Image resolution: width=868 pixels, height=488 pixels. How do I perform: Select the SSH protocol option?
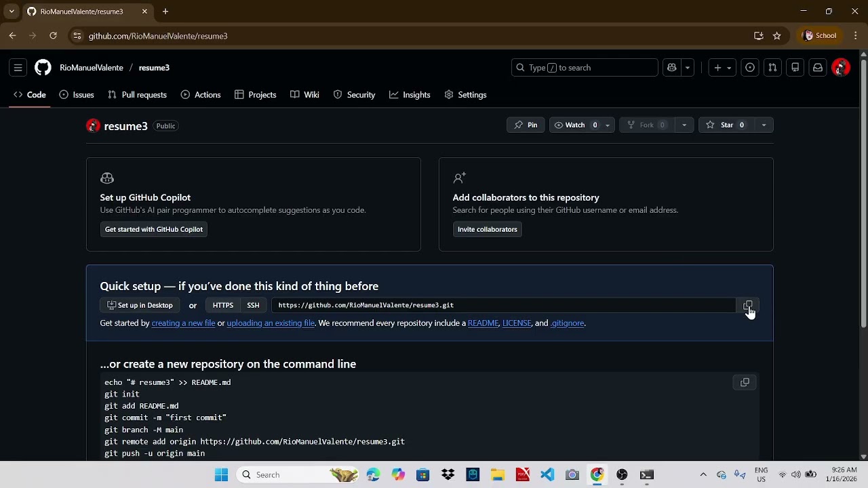click(x=253, y=306)
